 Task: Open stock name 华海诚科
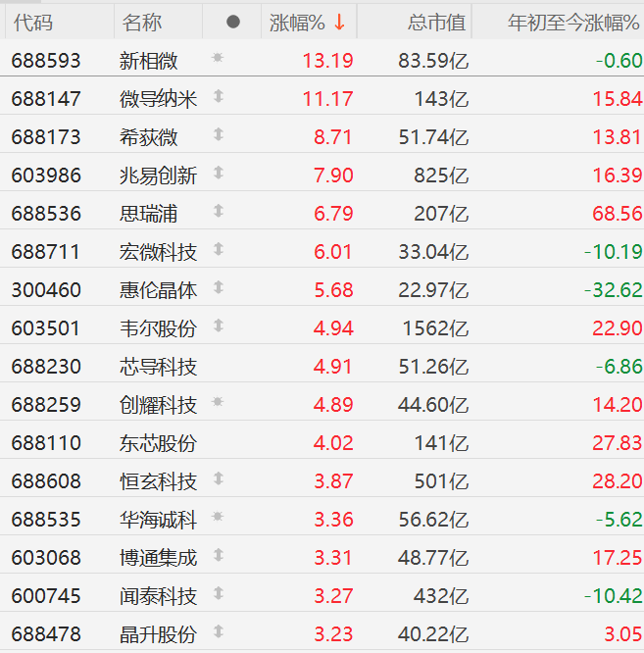click(x=158, y=520)
